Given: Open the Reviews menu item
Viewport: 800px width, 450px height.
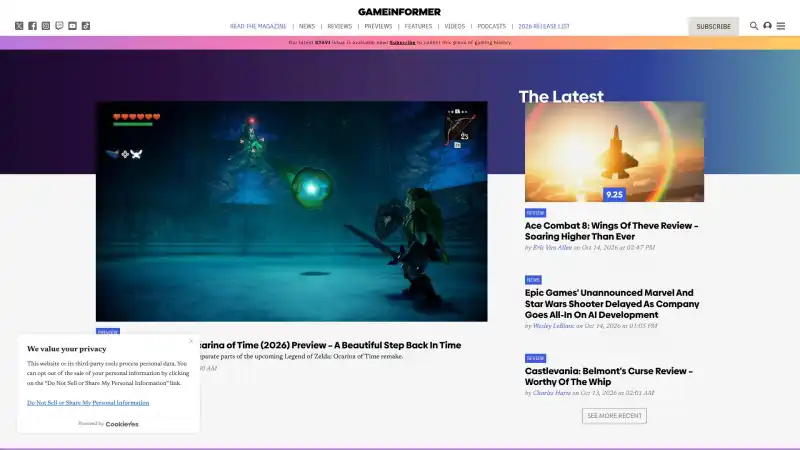Looking at the screenshot, I should coord(340,26).
